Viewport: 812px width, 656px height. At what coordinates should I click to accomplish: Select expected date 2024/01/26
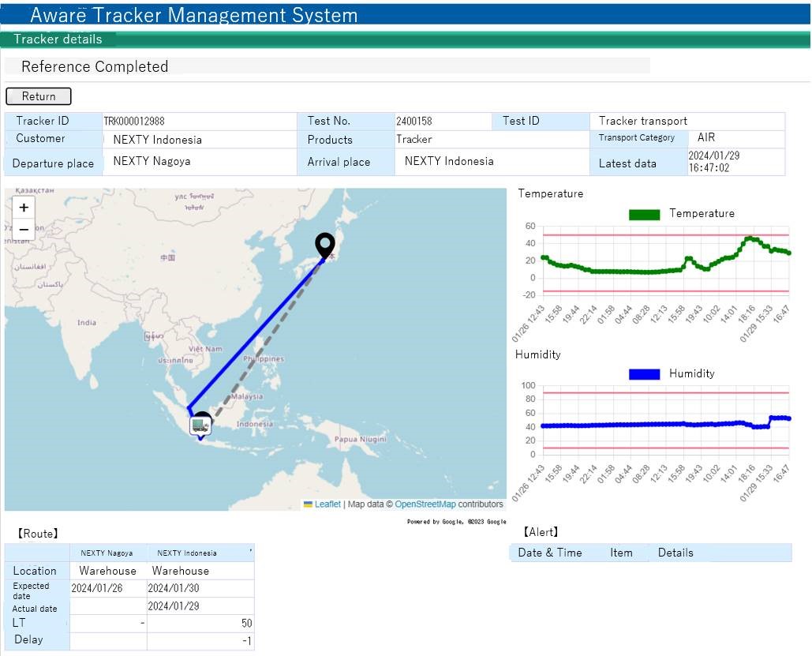[97, 588]
